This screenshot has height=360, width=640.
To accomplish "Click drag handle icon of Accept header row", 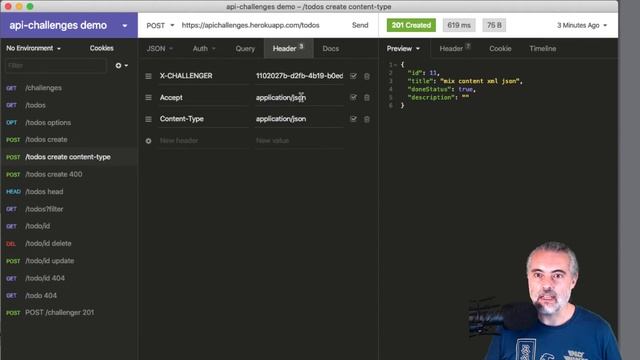I will (149, 98).
